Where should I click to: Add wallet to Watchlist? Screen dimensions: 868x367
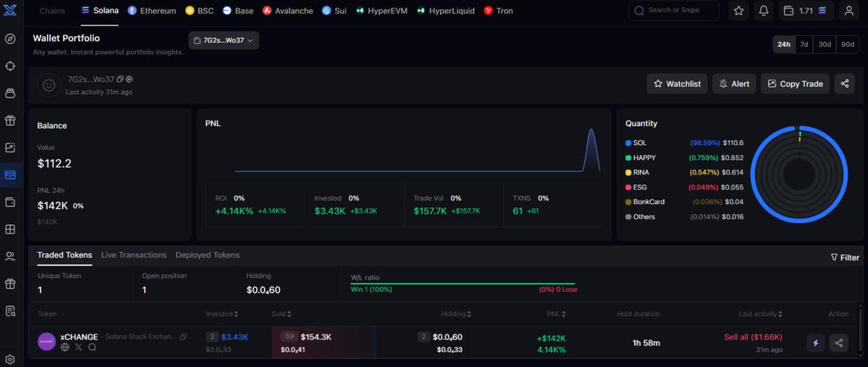click(x=677, y=83)
